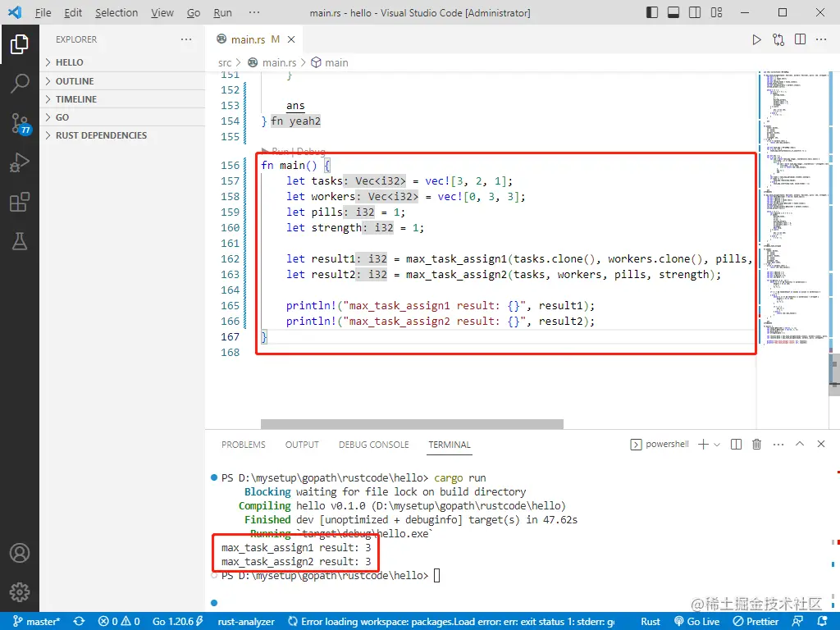This screenshot has height=630, width=840.
Task: Open the feedback icon in status bar
Action: [x=797, y=622]
